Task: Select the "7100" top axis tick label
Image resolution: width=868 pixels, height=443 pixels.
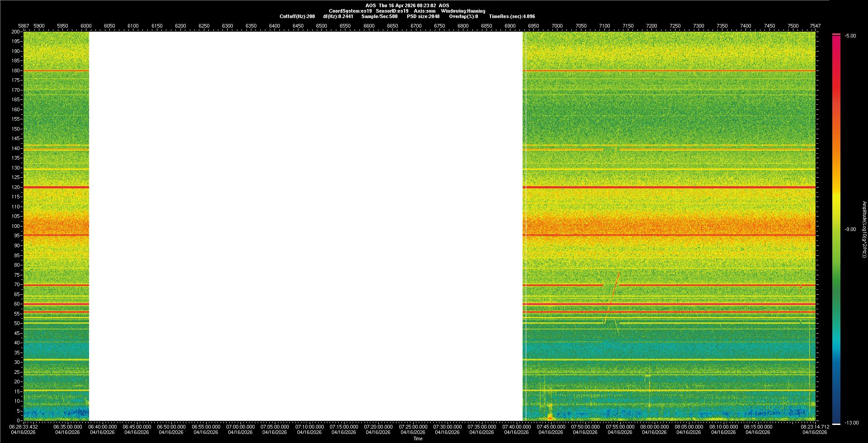Action: tap(604, 26)
